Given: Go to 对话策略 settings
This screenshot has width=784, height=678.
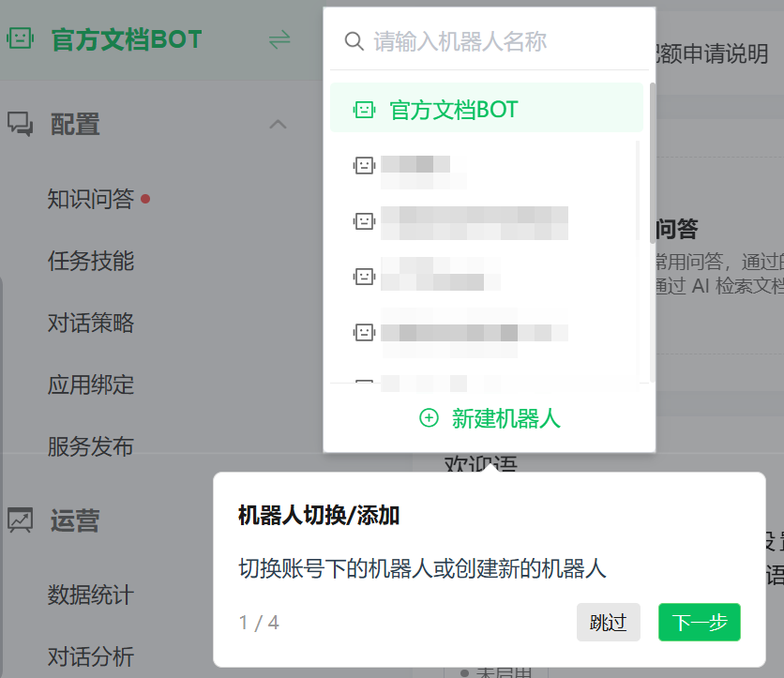Looking at the screenshot, I should [91, 324].
